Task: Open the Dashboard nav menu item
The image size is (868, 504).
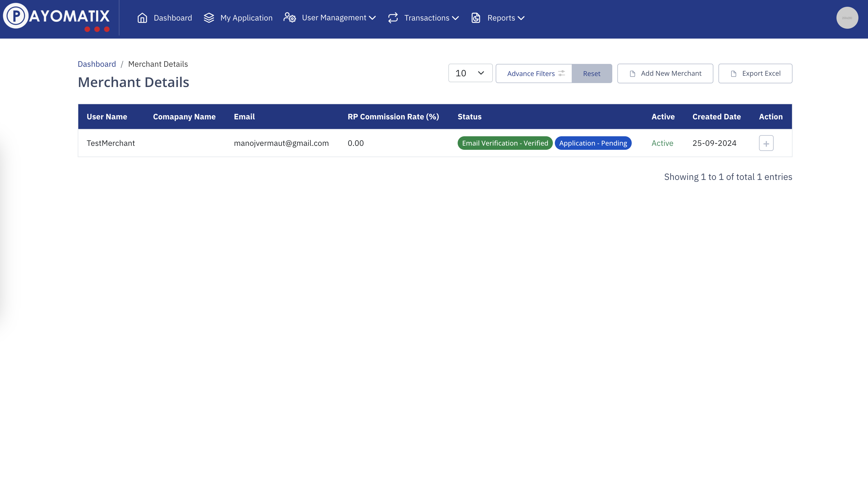Action: [173, 18]
